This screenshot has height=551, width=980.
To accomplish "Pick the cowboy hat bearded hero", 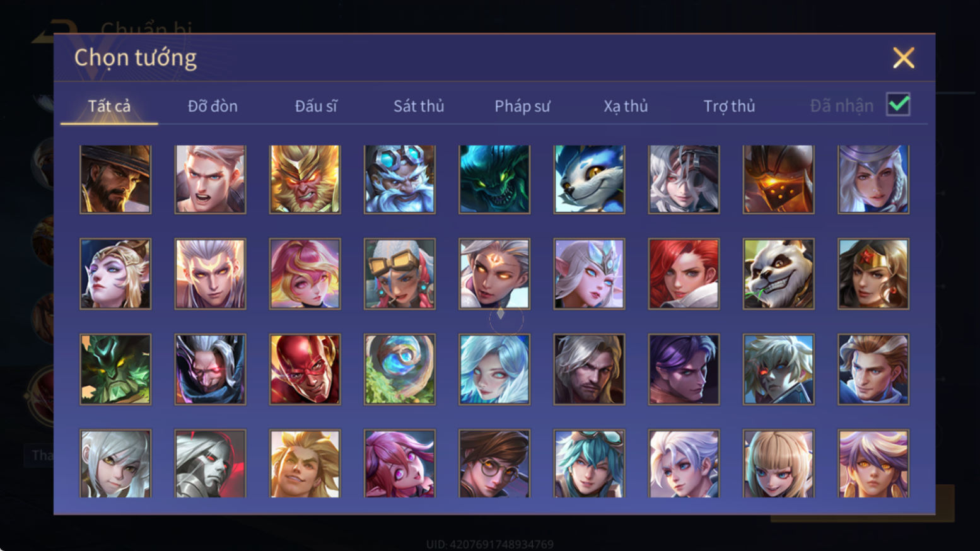I will (x=115, y=179).
